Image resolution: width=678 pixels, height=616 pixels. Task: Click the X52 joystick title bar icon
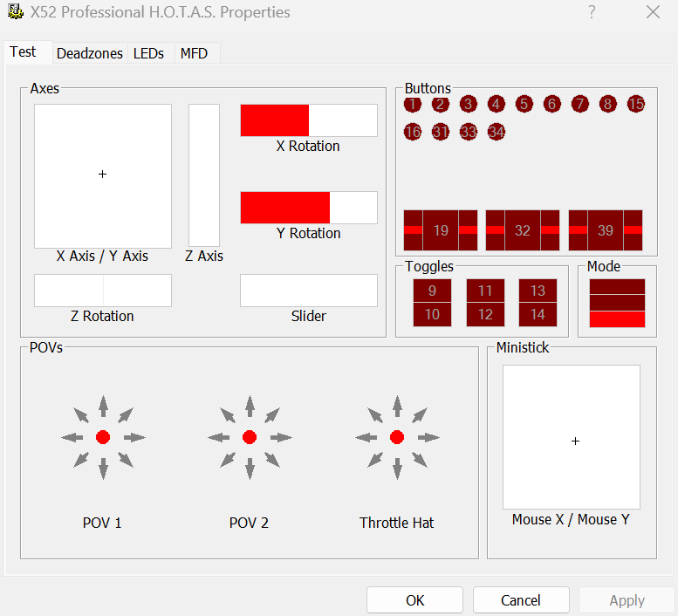coord(16,11)
